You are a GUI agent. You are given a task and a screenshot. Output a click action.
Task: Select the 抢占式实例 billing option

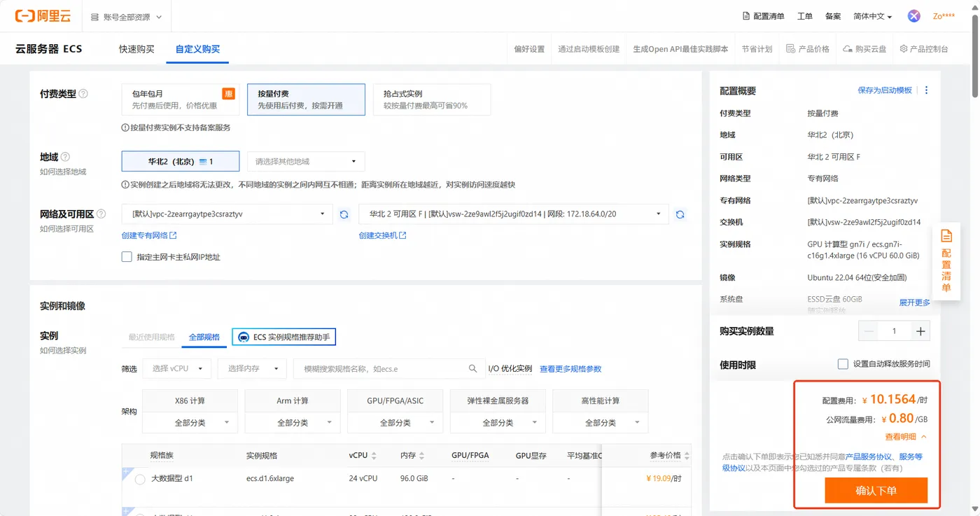[432, 99]
